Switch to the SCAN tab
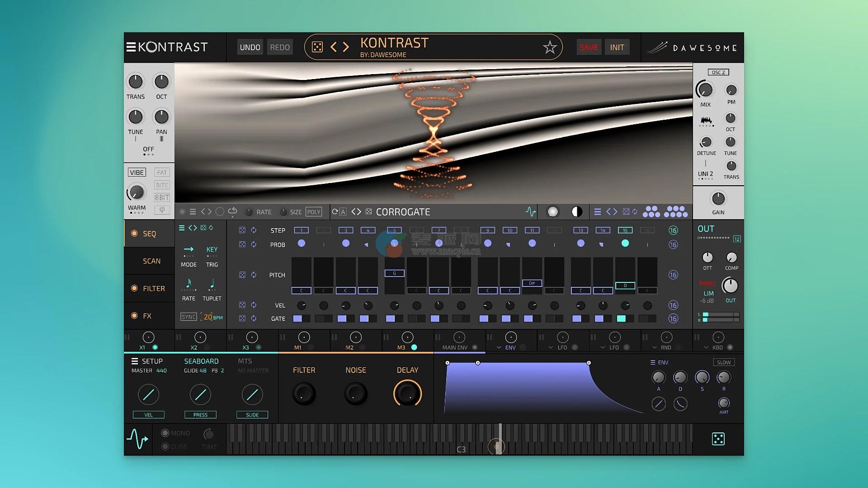Screen dimensions: 868x488 [x=151, y=261]
